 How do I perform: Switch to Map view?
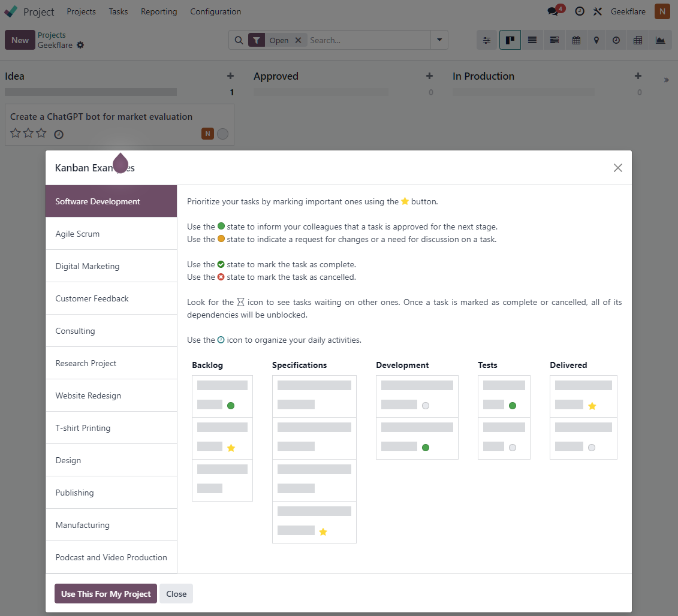point(596,40)
